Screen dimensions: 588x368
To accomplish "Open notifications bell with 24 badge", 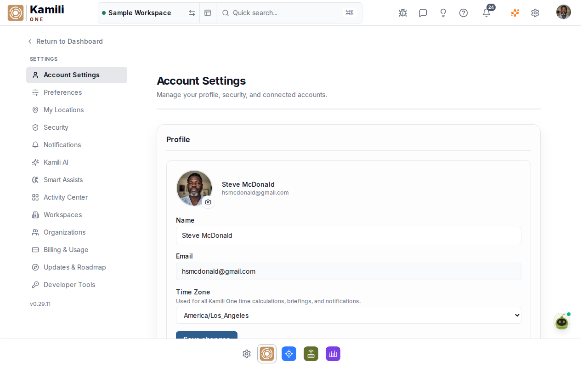I will pyautogui.click(x=486, y=12).
